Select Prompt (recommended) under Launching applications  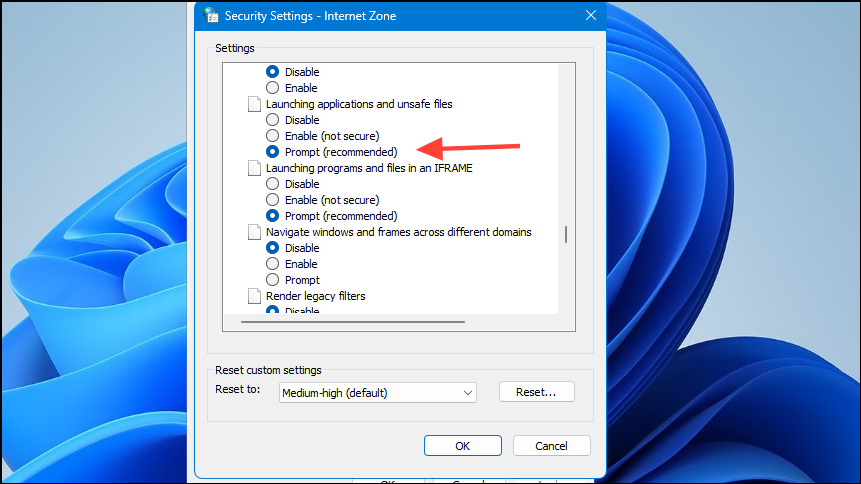pos(272,151)
